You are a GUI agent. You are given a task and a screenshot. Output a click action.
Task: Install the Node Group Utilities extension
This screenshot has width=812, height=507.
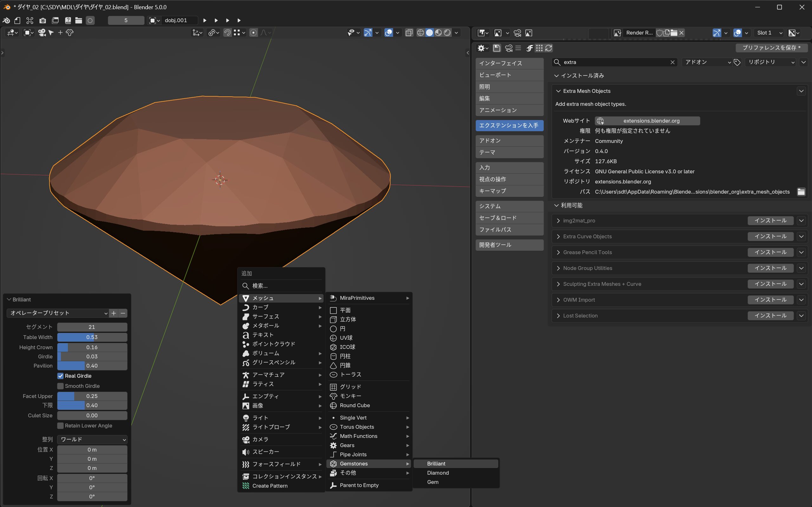click(x=770, y=268)
